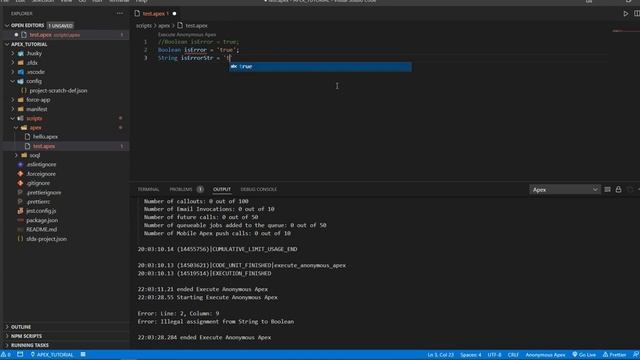The image size is (640, 360).
Task: Collapse the APEX_TUTORIAL root folder
Action: pyautogui.click(x=29, y=44)
